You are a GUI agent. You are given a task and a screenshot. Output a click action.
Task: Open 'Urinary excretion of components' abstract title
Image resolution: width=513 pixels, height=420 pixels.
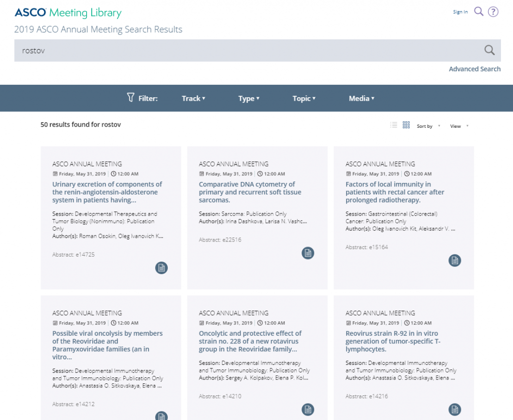(x=107, y=192)
